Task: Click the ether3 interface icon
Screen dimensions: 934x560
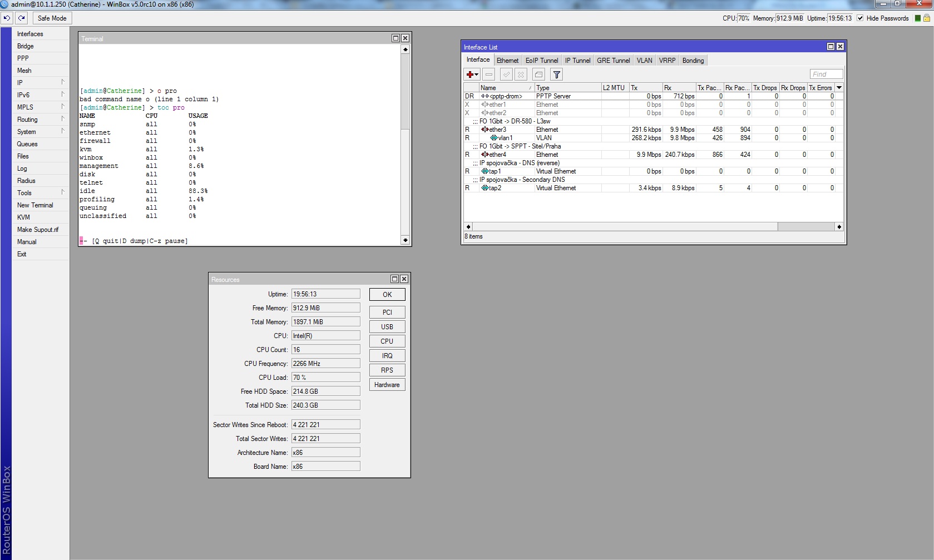Action: (x=485, y=130)
